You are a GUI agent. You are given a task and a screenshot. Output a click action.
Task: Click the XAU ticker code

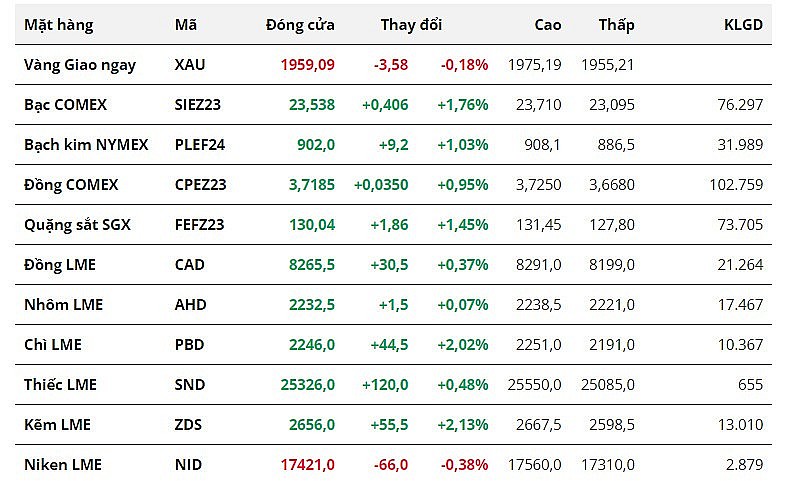[190, 65]
